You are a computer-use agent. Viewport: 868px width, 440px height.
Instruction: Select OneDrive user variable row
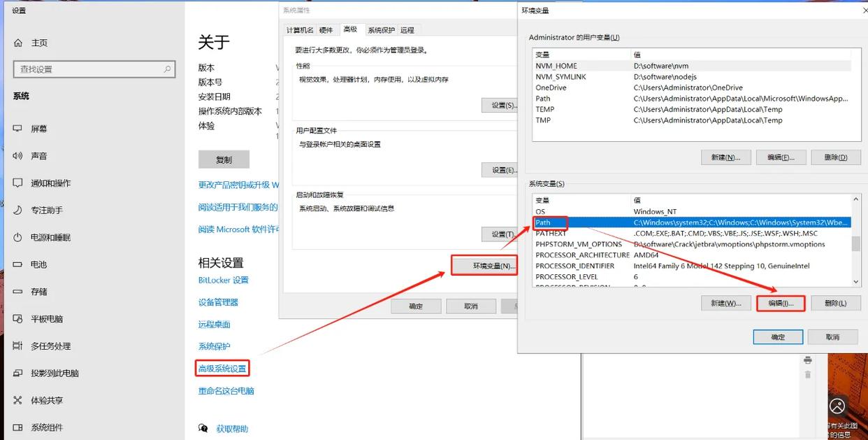pos(692,87)
